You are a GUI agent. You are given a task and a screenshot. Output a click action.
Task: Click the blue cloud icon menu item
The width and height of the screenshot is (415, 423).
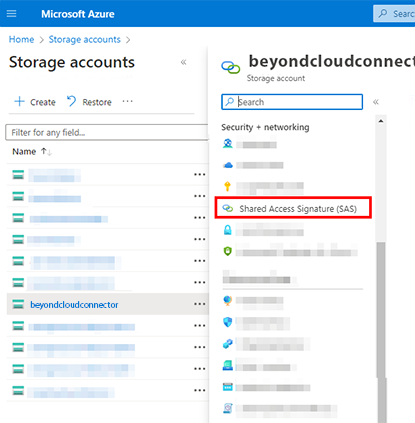(x=228, y=165)
